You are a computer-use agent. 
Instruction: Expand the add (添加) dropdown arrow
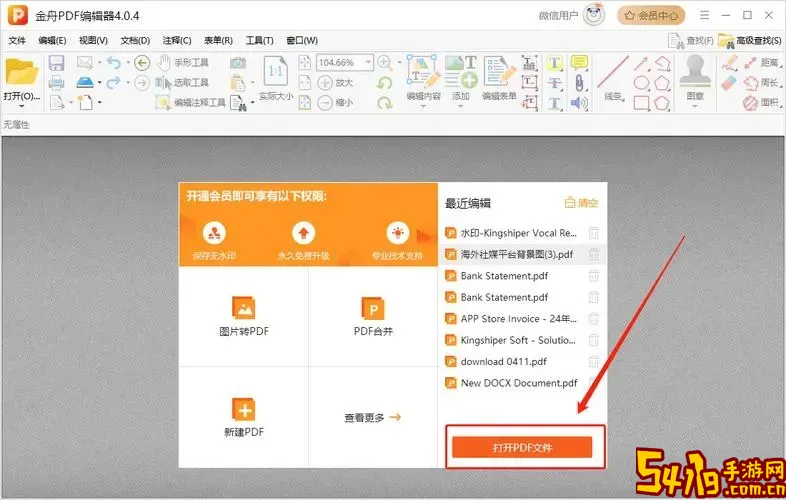[461, 106]
